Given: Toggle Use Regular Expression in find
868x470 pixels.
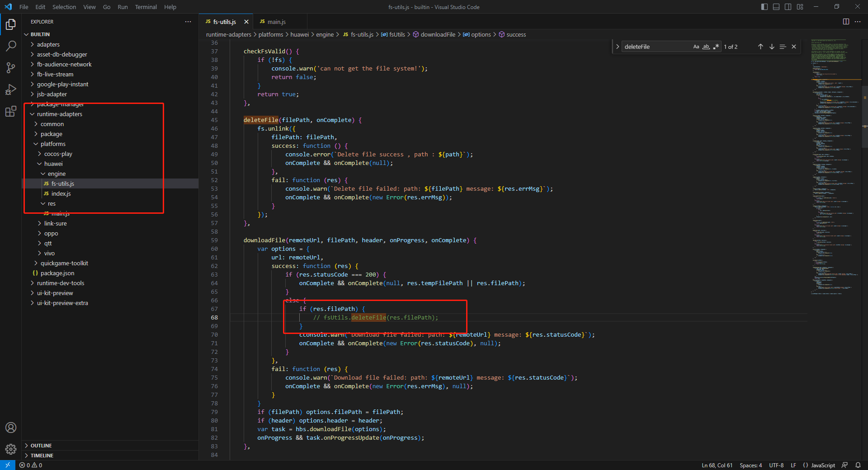Looking at the screenshot, I should tap(716, 47).
